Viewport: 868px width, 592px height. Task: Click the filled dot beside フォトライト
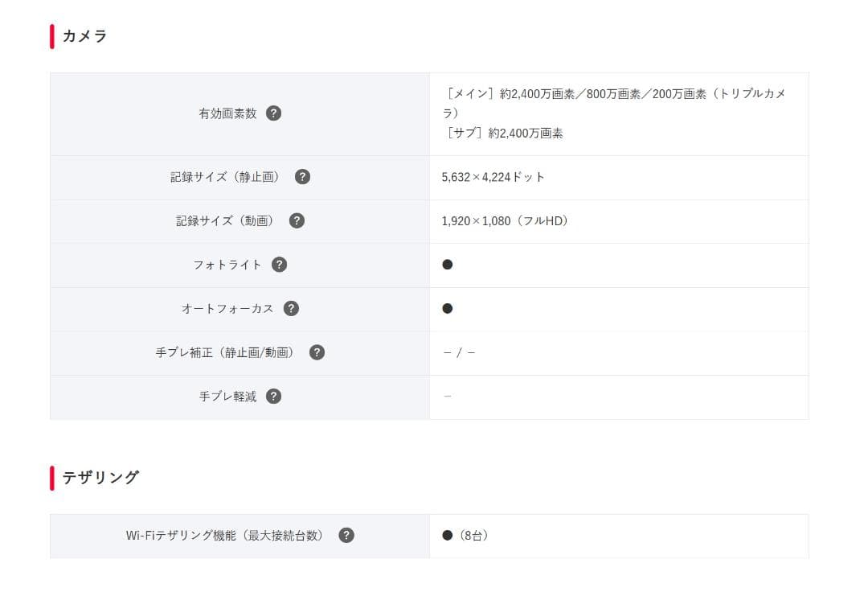tap(447, 264)
